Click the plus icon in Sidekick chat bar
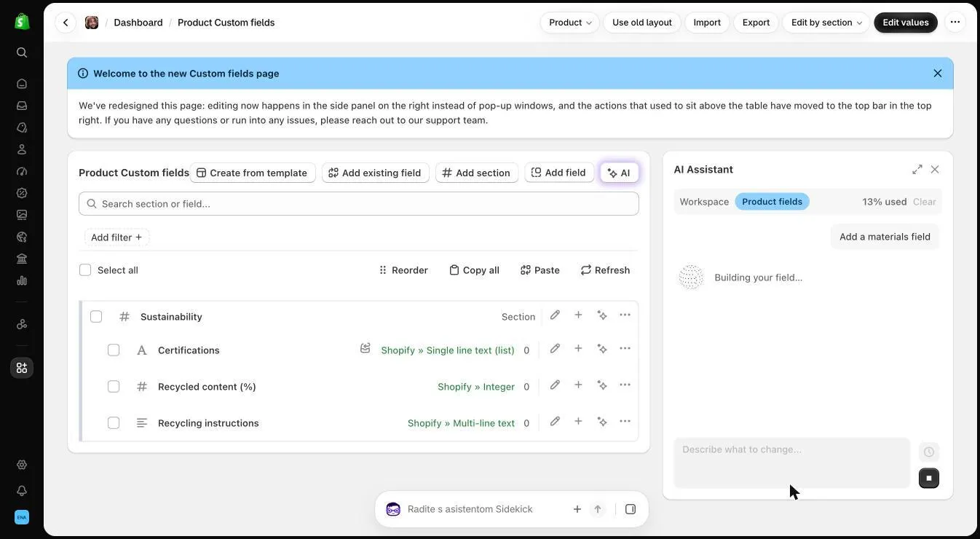Screen dimensions: 980x539 point(577,509)
